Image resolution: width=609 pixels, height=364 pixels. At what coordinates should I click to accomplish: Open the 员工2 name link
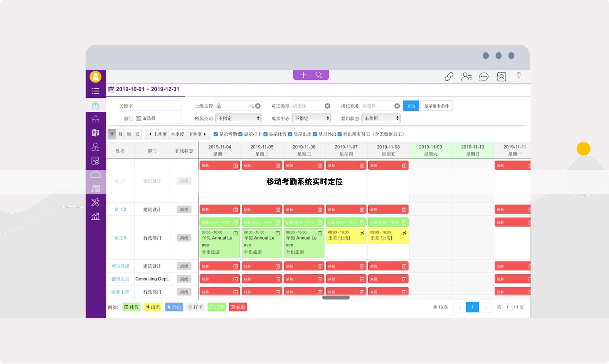click(x=120, y=209)
